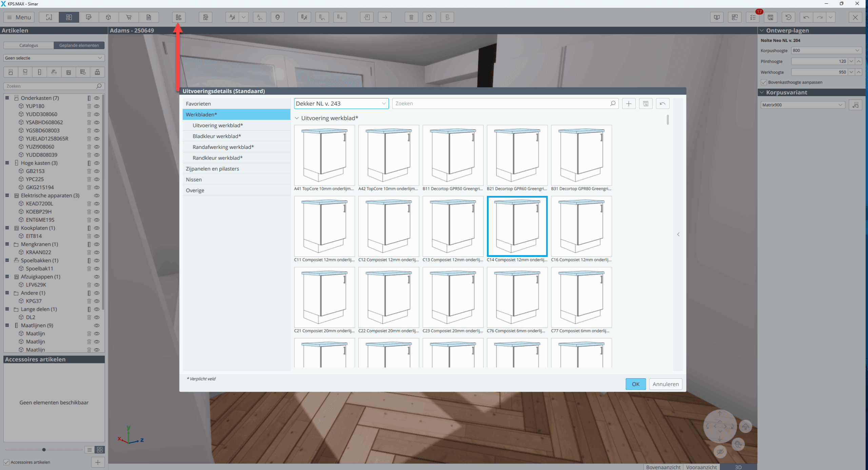Collapse the Uitvoering werkblad section

coord(297,118)
